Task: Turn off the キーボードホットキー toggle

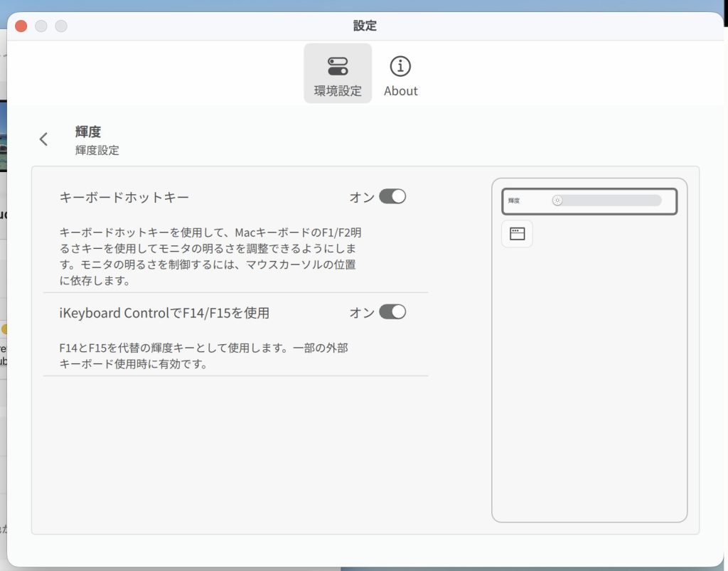Action: click(x=392, y=196)
